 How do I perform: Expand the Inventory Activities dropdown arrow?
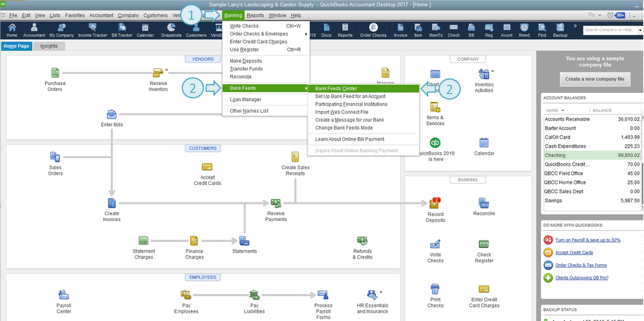(x=493, y=71)
